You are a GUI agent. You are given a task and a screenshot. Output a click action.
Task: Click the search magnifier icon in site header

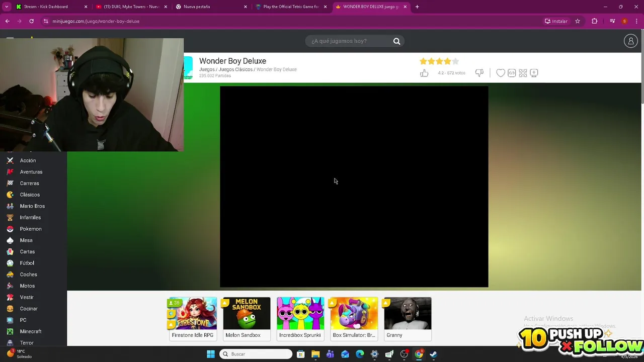pyautogui.click(x=396, y=41)
